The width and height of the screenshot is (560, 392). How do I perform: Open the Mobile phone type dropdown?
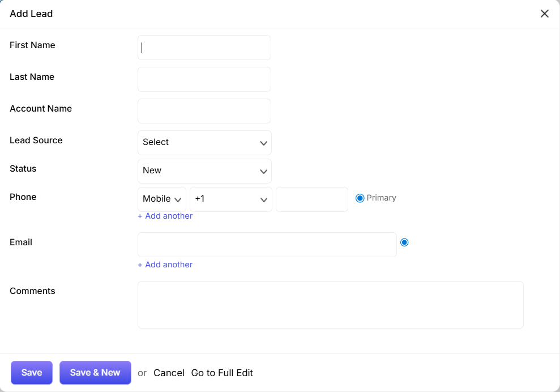[162, 199]
